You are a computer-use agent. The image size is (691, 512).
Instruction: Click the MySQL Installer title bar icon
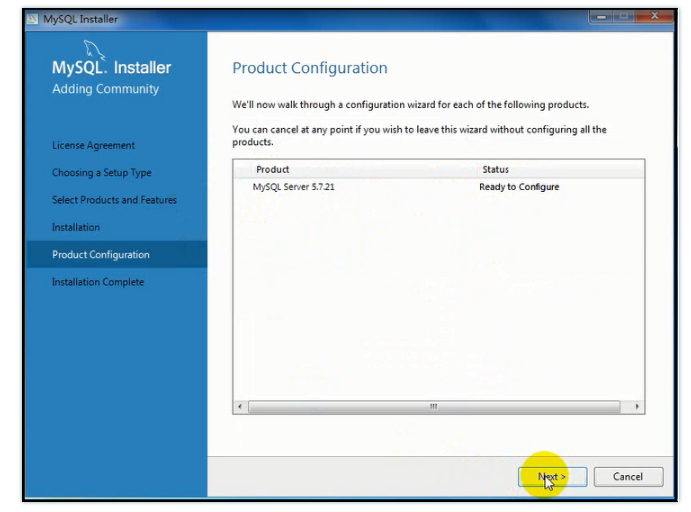(x=32, y=19)
